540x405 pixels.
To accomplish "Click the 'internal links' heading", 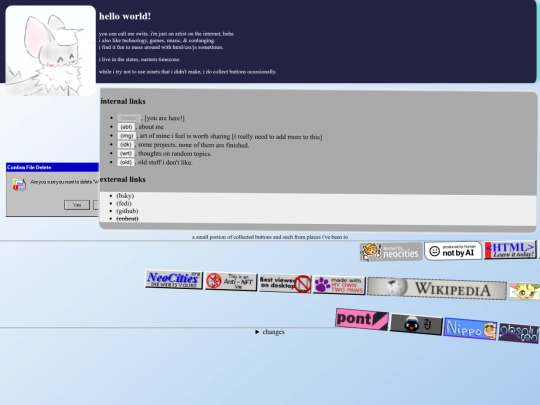I will point(123,101).
